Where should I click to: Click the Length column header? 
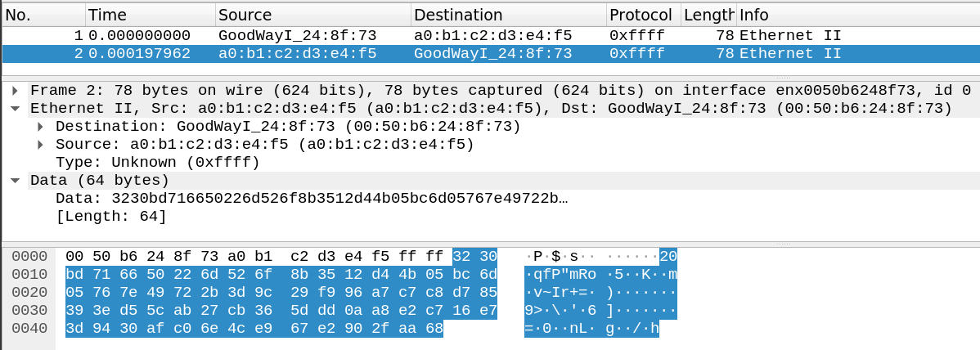pyautogui.click(x=708, y=15)
